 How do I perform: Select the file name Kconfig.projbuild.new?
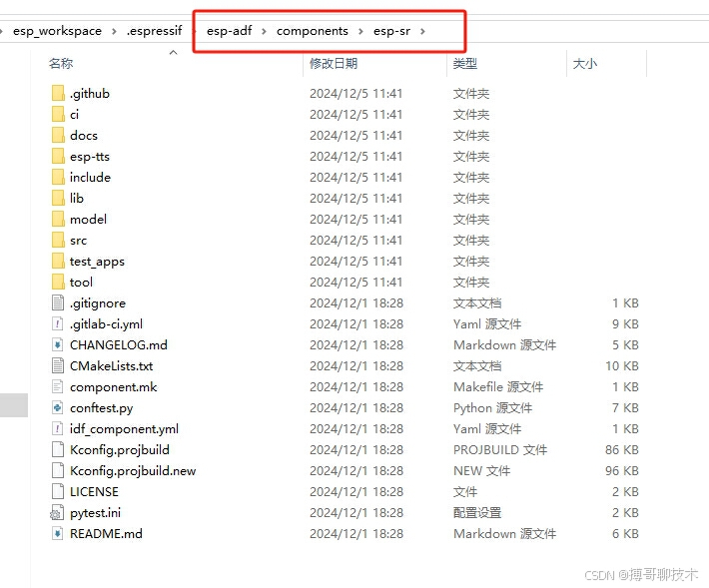(x=133, y=471)
